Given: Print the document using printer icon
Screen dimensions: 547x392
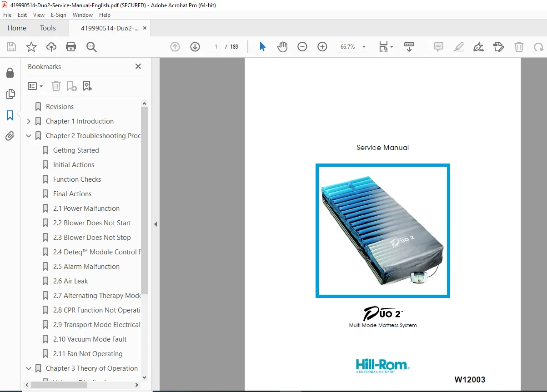Looking at the screenshot, I should 71,47.
